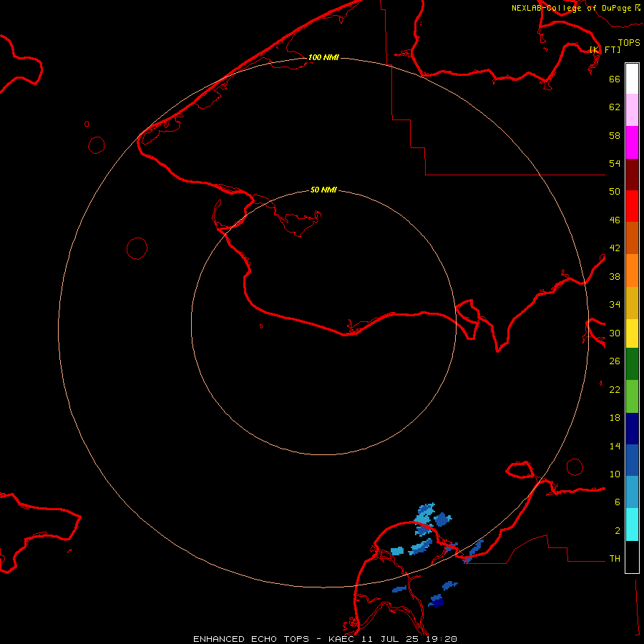The height and width of the screenshot is (644, 644).
Task: Click the legend value '18'
Action: tap(615, 418)
